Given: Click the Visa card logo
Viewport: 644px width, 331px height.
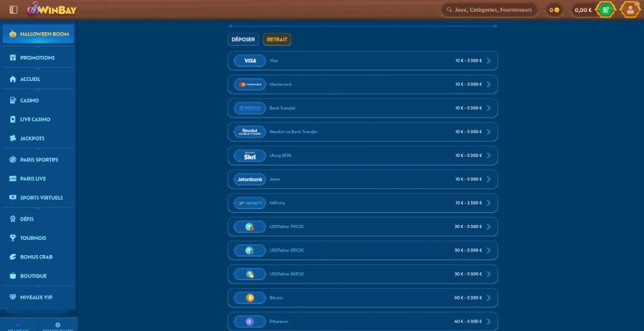Looking at the screenshot, I should coord(250,61).
